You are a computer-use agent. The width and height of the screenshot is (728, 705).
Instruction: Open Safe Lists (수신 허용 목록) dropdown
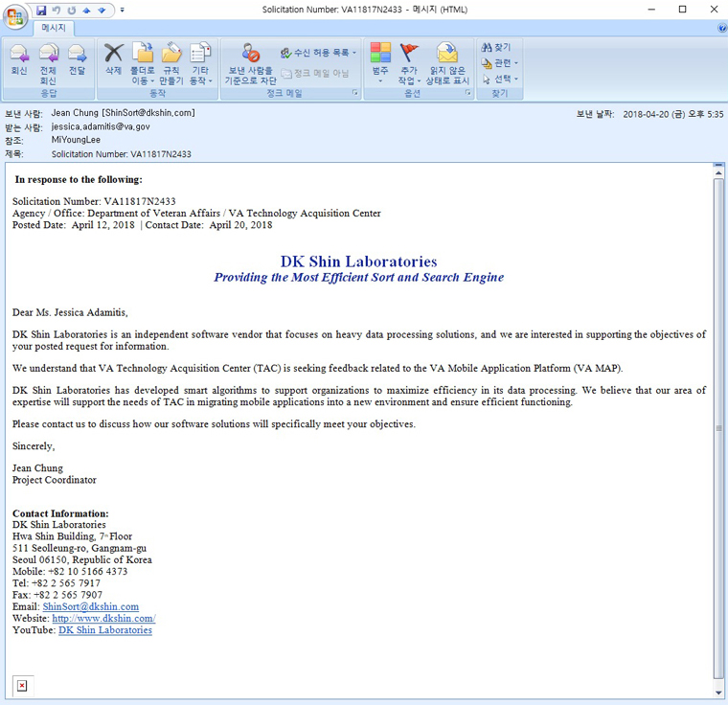coord(320,53)
